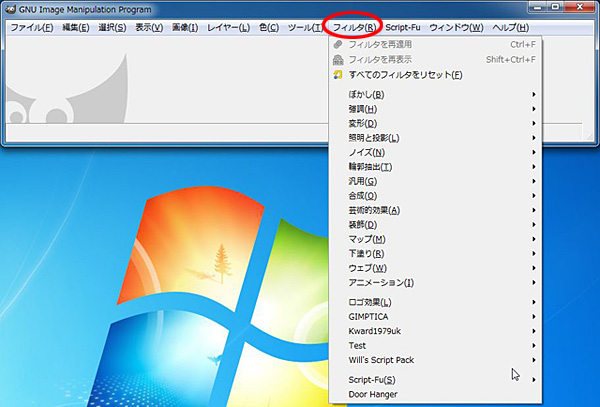Choose the Door Hanger filter entry
The width and height of the screenshot is (600, 407).
point(434,394)
